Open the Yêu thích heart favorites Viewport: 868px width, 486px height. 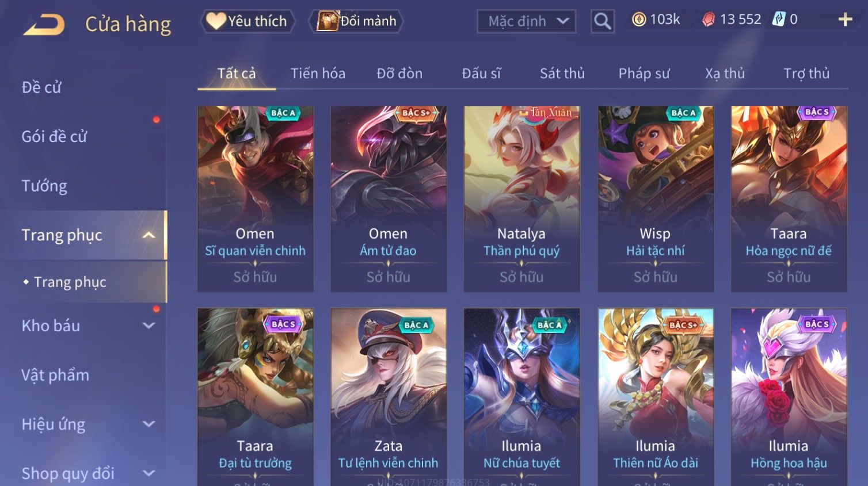click(248, 21)
